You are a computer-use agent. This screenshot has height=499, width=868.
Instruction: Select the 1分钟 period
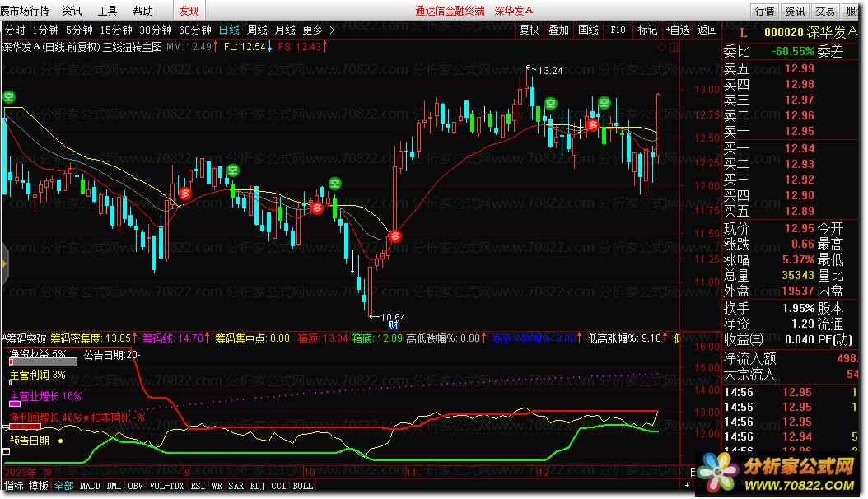45,30
